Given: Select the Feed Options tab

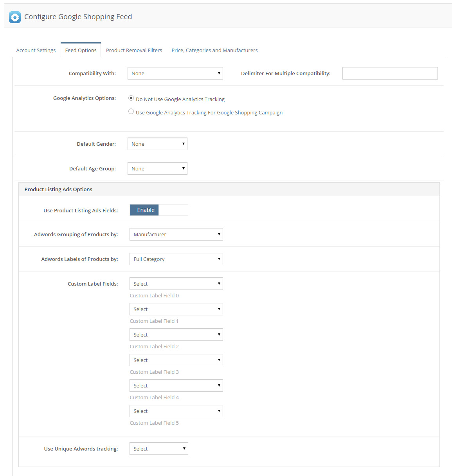Looking at the screenshot, I should pyautogui.click(x=81, y=50).
